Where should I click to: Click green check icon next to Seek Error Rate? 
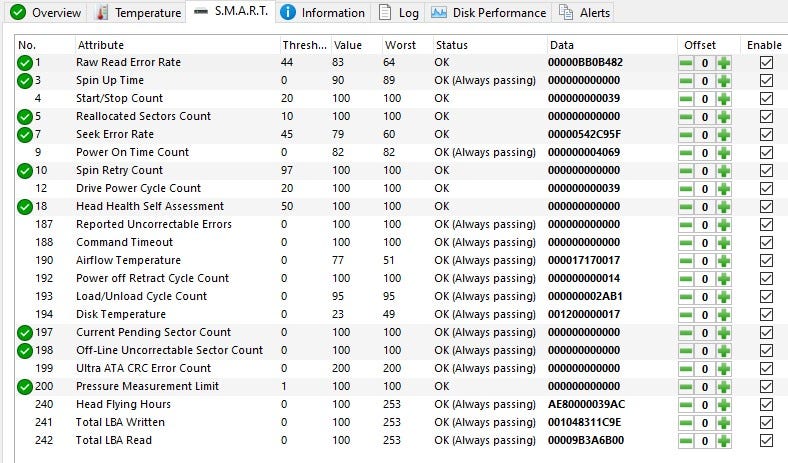(25, 134)
